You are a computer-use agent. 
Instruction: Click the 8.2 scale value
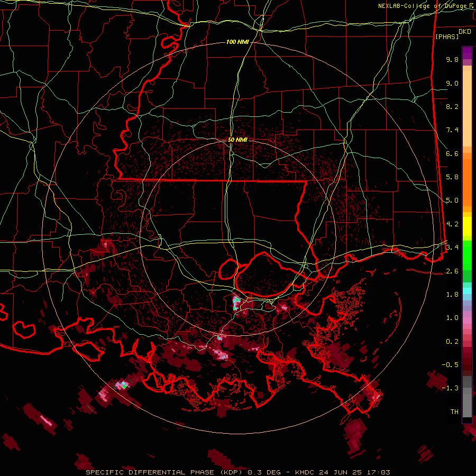[452, 106]
